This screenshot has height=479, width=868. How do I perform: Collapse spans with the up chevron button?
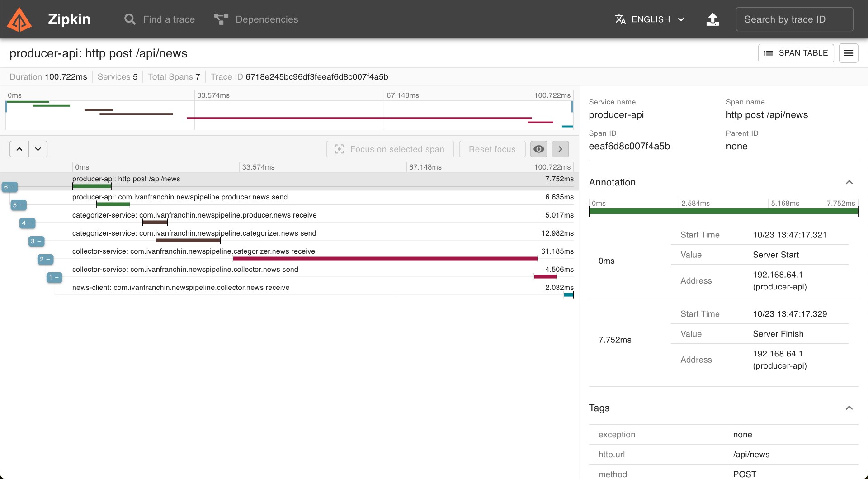19,149
